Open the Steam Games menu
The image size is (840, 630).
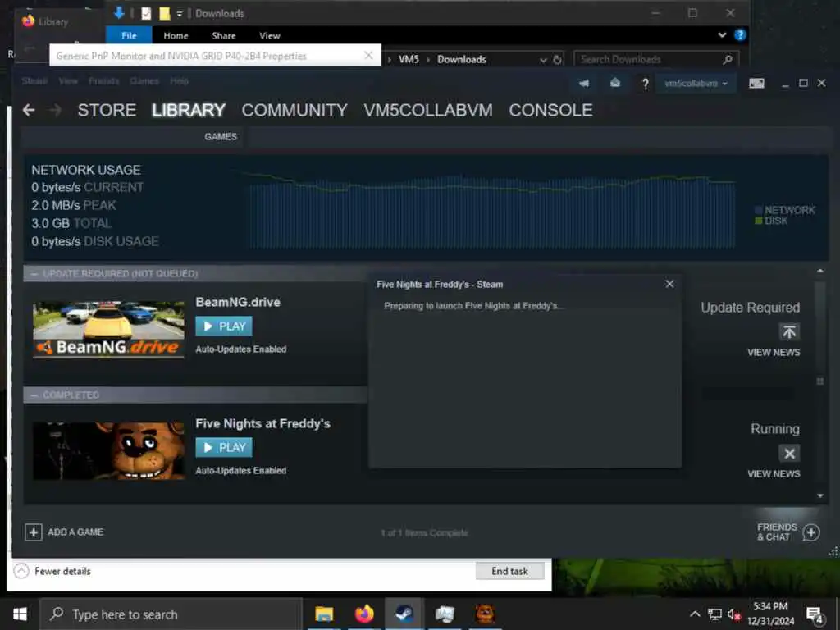coord(144,81)
